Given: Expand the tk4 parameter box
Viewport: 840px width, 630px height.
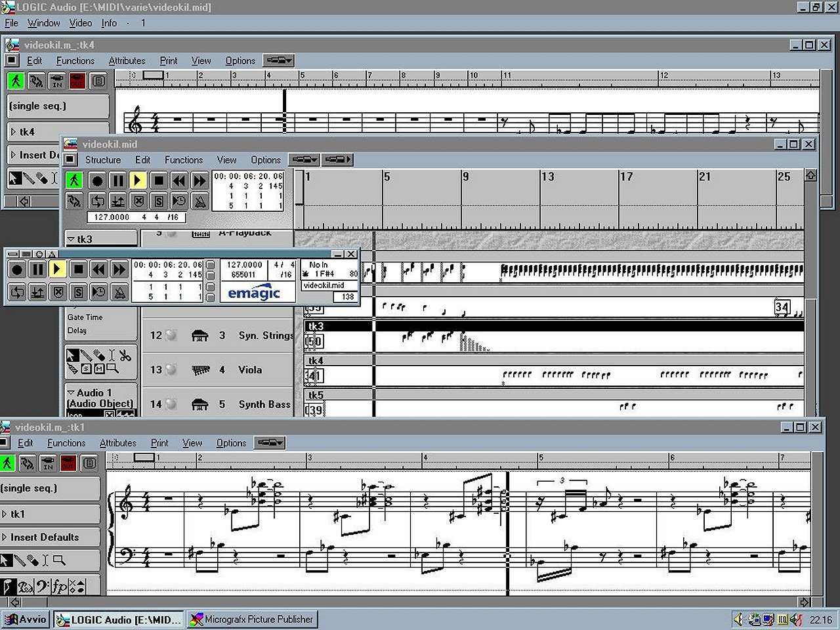Looking at the screenshot, I should [13, 132].
